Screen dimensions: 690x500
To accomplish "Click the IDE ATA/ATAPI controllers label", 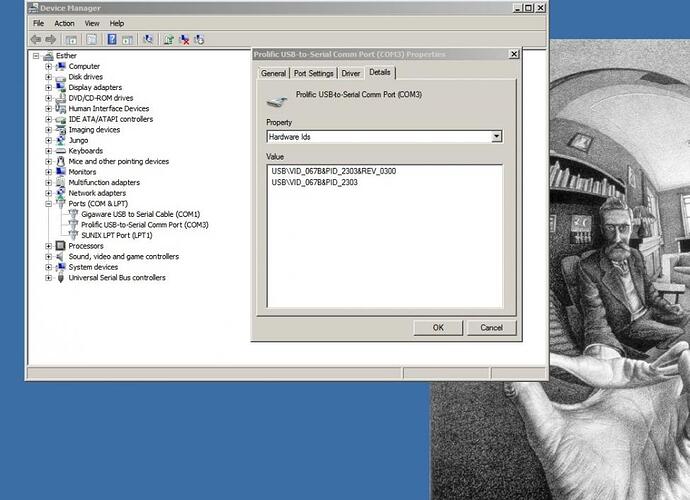I will [111, 119].
